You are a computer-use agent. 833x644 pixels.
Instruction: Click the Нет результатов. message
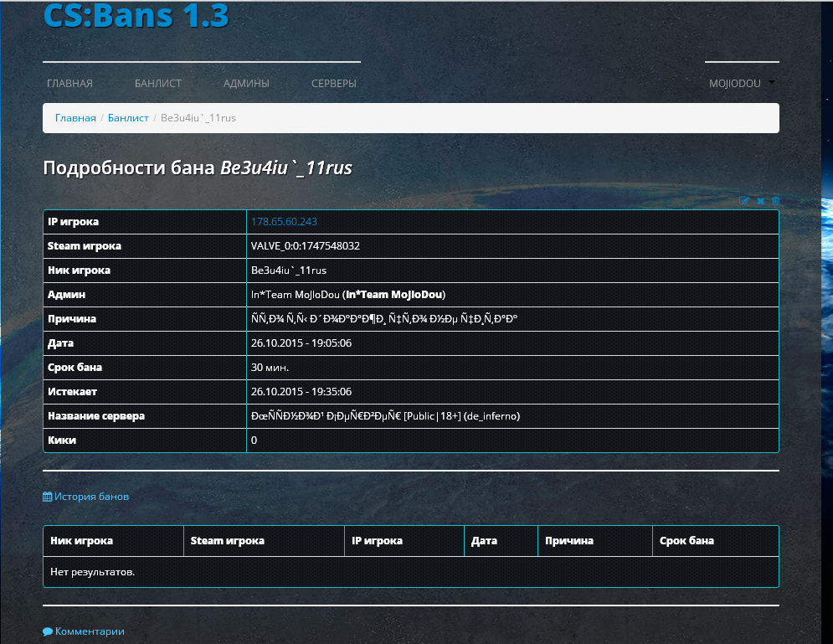(92, 572)
